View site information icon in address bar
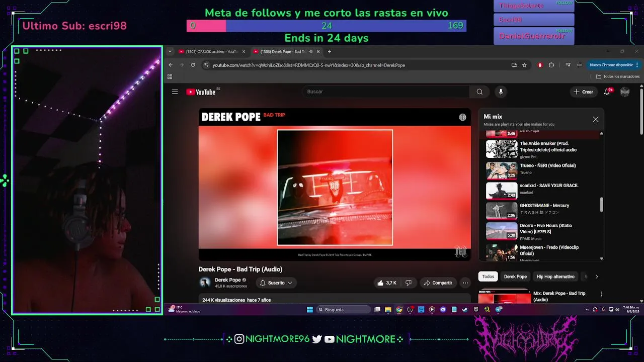The width and height of the screenshot is (644, 362). tap(206, 65)
